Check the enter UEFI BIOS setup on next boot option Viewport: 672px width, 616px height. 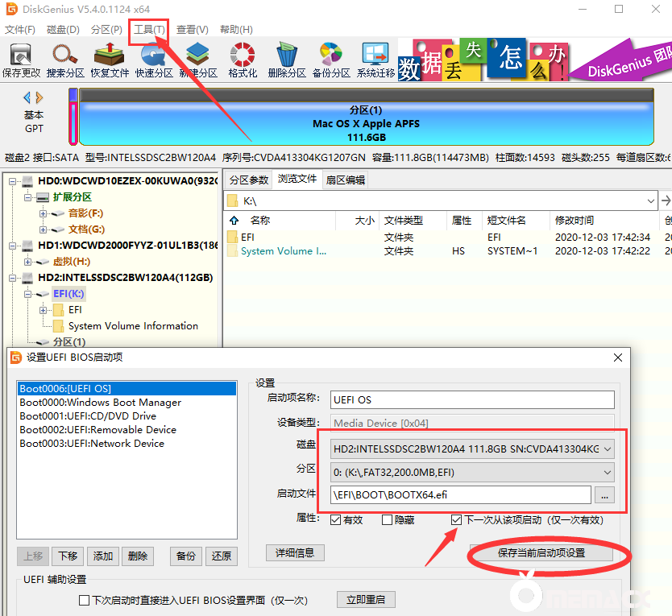pos(84,600)
